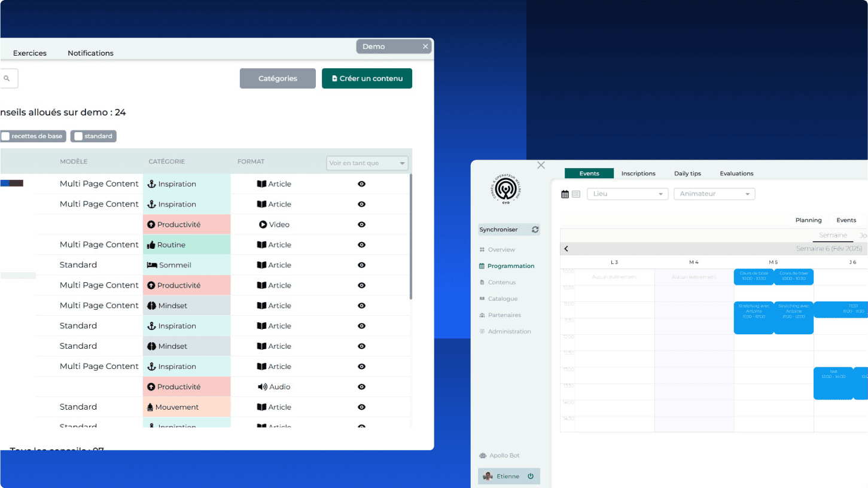The width and height of the screenshot is (868, 488).
Task: Go to previous week with left chevron
Action: point(567,249)
